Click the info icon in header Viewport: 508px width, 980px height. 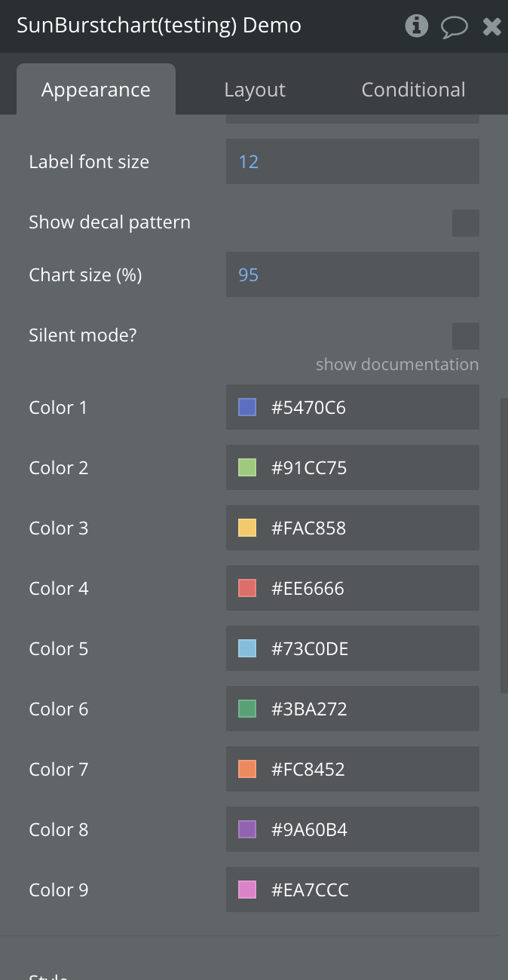(416, 26)
